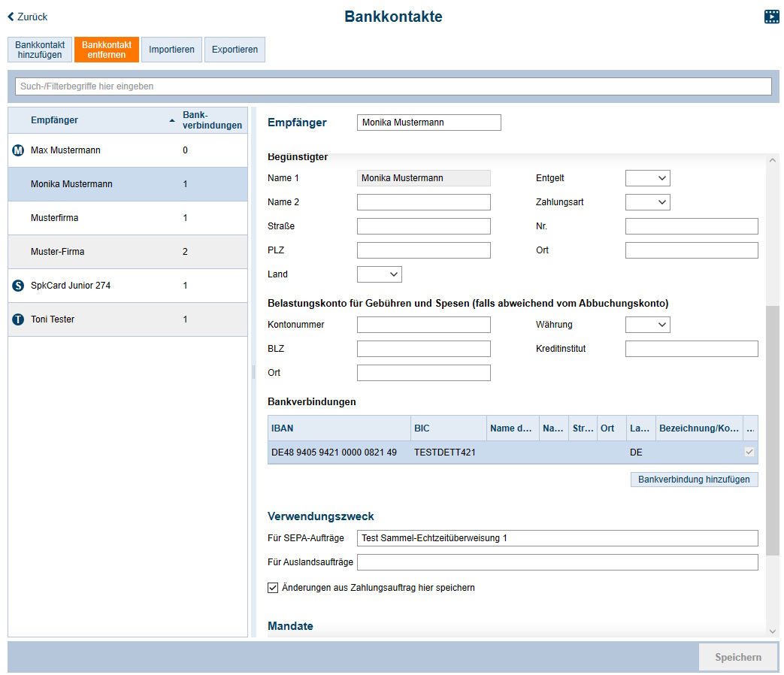Click the Kontonummer input field
The height and width of the screenshot is (675, 784).
[423, 325]
